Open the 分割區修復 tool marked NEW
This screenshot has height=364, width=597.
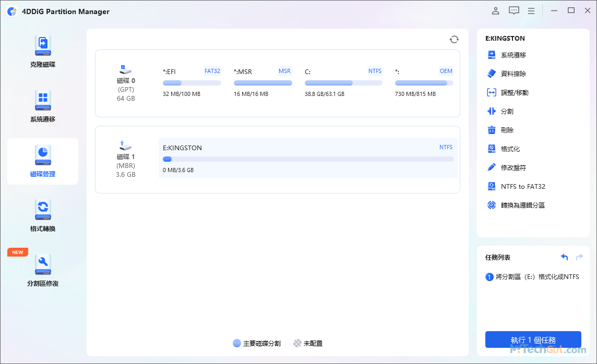coord(43,269)
